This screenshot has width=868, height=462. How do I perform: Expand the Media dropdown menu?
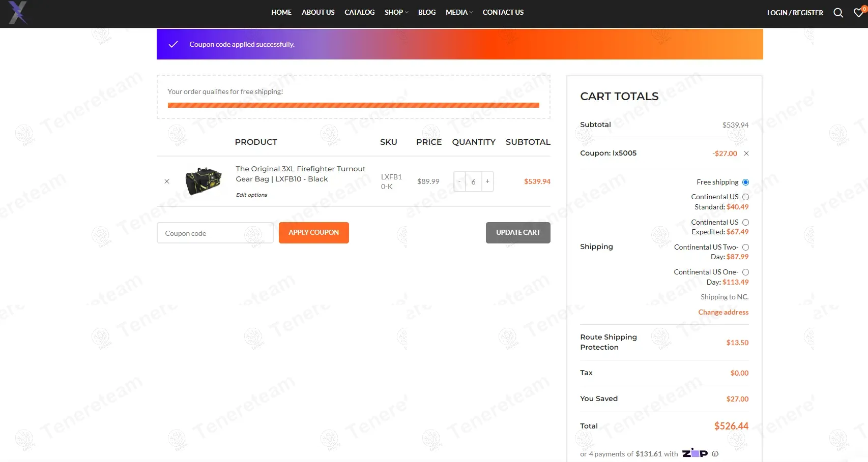pos(459,12)
